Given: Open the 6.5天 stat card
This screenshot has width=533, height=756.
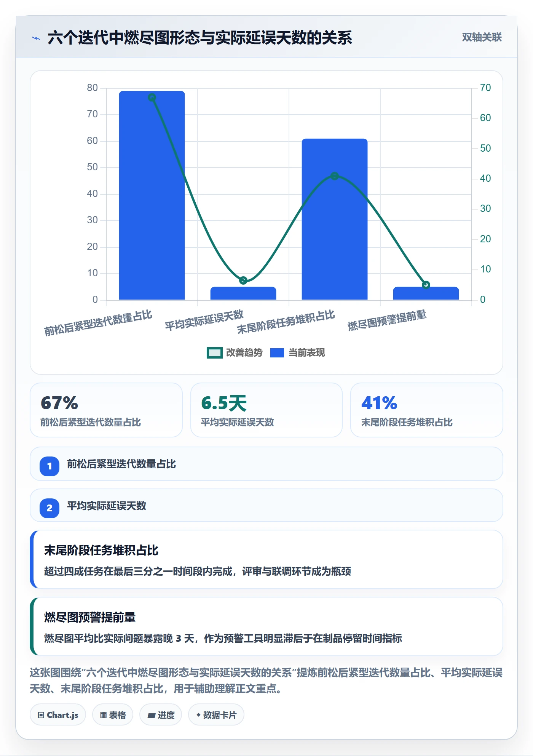Looking at the screenshot, I should point(266,410).
